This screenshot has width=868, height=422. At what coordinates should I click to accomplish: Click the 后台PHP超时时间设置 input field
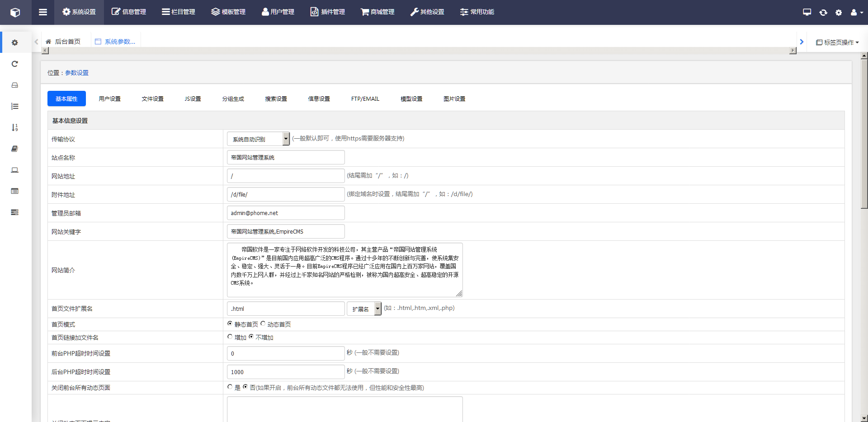coord(286,372)
